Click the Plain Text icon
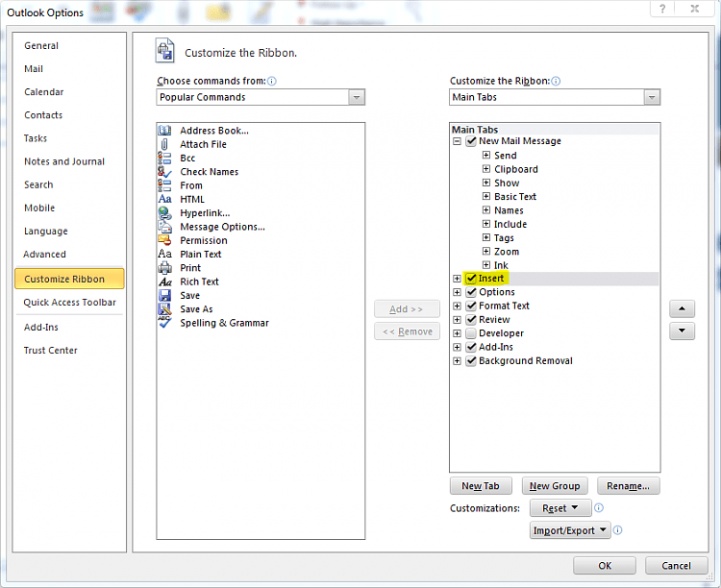 pos(164,254)
